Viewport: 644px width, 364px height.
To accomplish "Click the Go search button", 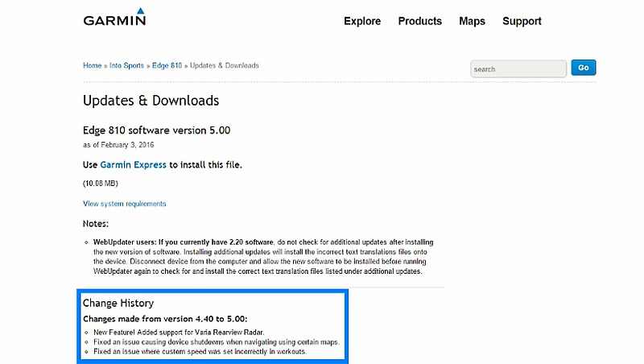I will (x=583, y=68).
